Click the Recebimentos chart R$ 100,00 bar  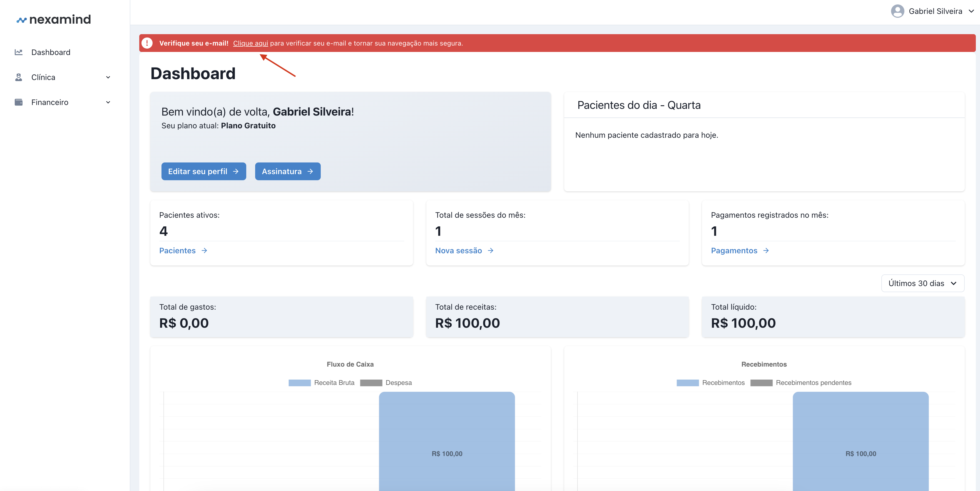tap(860, 441)
